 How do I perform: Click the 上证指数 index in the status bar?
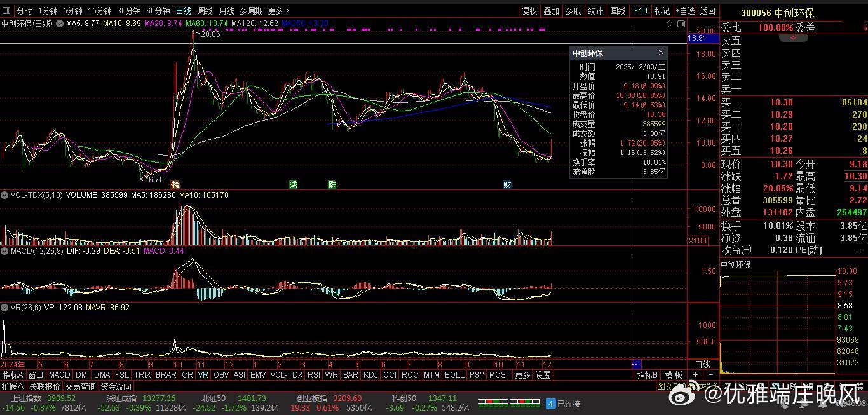pyautogui.click(x=27, y=398)
